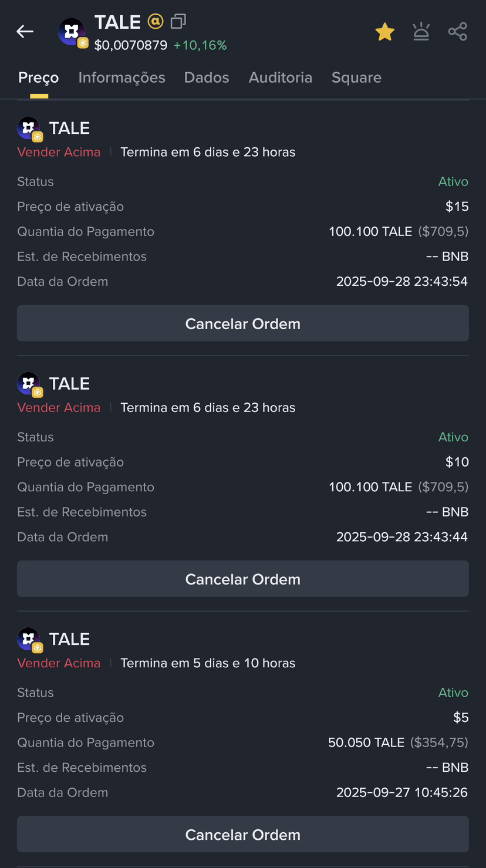The width and height of the screenshot is (486, 868).
Task: Tap the TALE icon on the $10 order
Action: pos(29,384)
